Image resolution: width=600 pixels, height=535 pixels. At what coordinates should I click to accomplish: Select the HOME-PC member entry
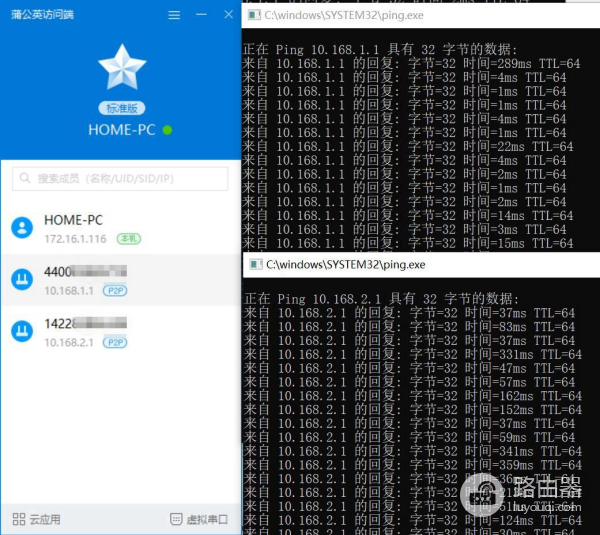pyautogui.click(x=120, y=228)
